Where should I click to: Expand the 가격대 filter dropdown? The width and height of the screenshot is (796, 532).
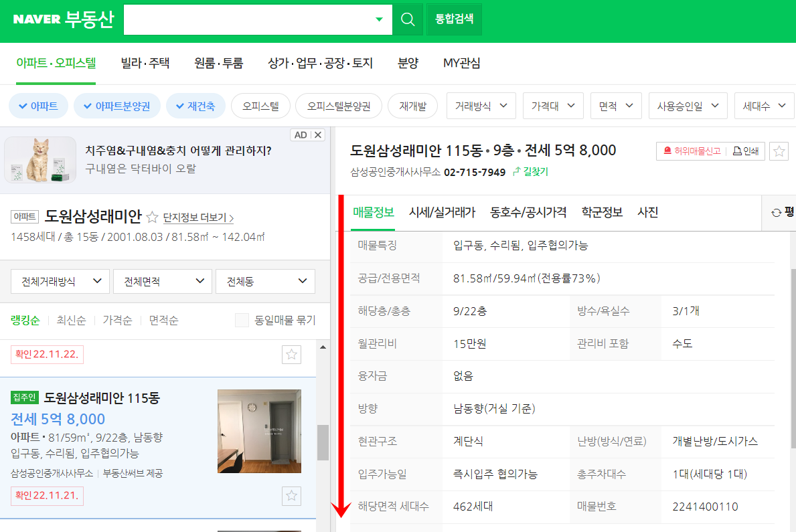[x=553, y=105]
